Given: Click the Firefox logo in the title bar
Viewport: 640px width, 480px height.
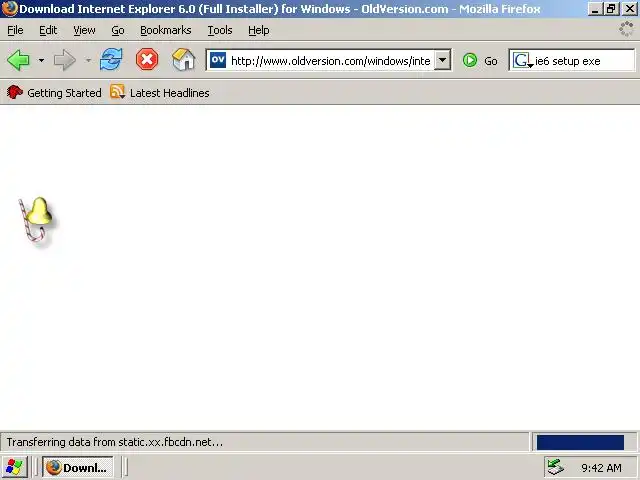Looking at the screenshot, I should (x=9, y=9).
